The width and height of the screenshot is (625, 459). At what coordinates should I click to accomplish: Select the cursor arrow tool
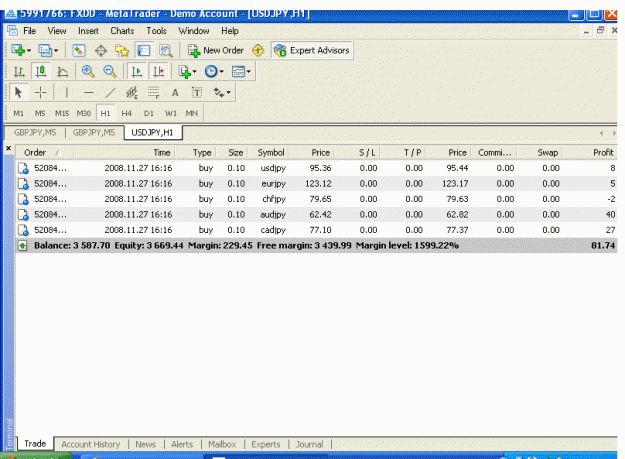click(18, 92)
